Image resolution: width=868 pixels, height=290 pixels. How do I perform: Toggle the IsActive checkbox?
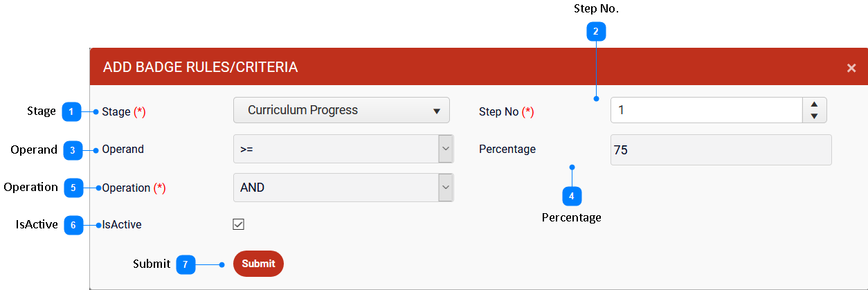pos(239,224)
